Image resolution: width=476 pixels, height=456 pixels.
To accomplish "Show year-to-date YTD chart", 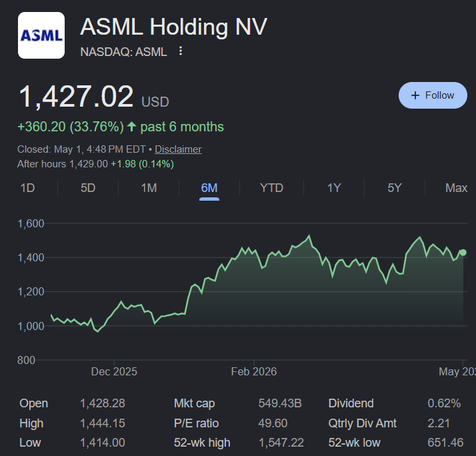I will [x=272, y=188].
